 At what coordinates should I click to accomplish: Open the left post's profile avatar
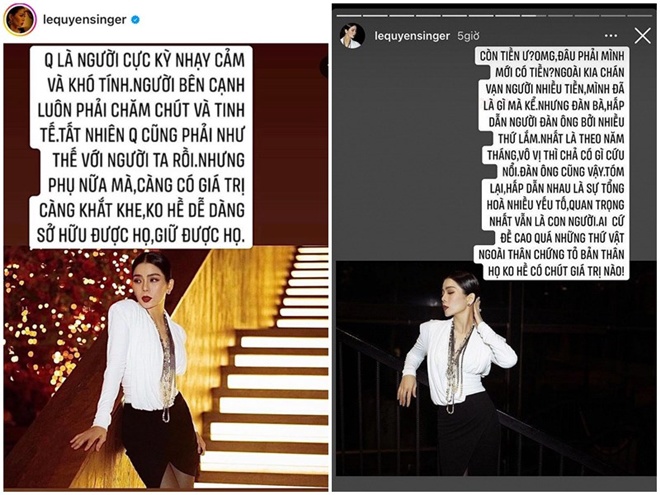[19, 20]
